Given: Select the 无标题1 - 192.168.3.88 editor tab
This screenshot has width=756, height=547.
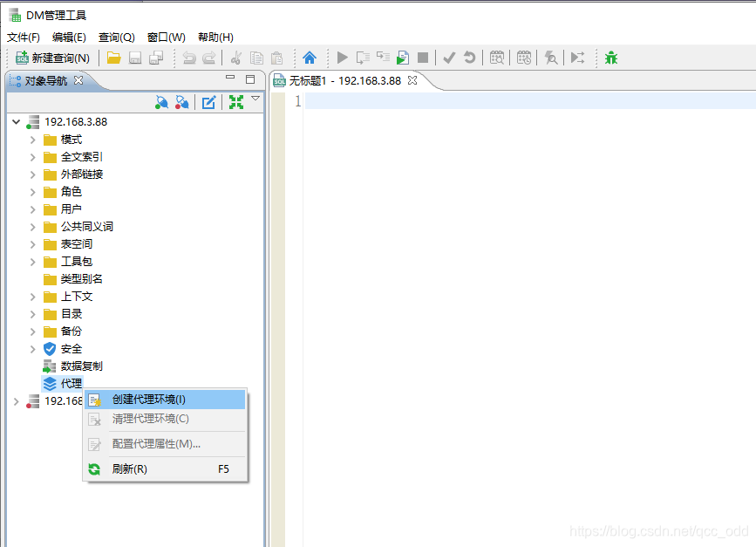Looking at the screenshot, I should coord(344,80).
